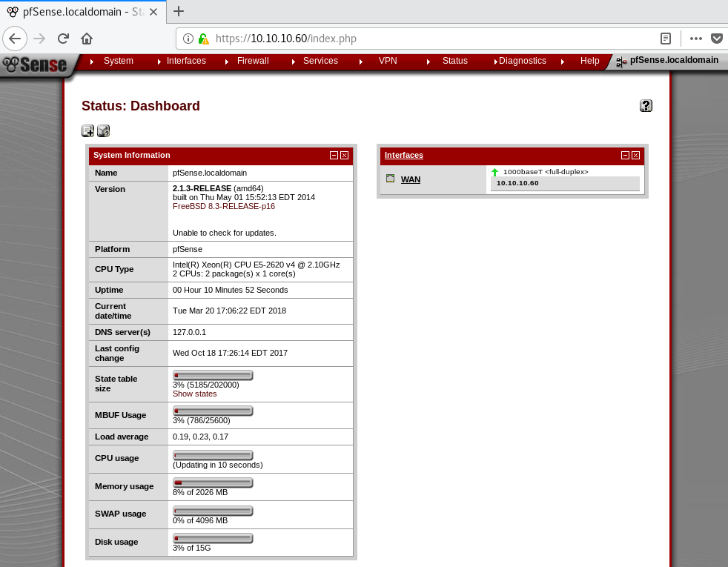728x567 pixels.
Task: Click the add widget plus icon
Action: tap(87, 131)
